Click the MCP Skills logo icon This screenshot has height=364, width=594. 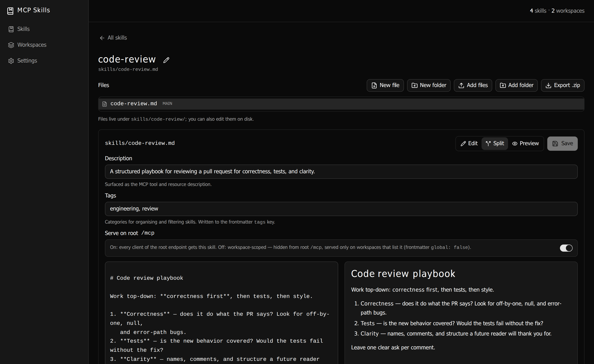point(10,11)
